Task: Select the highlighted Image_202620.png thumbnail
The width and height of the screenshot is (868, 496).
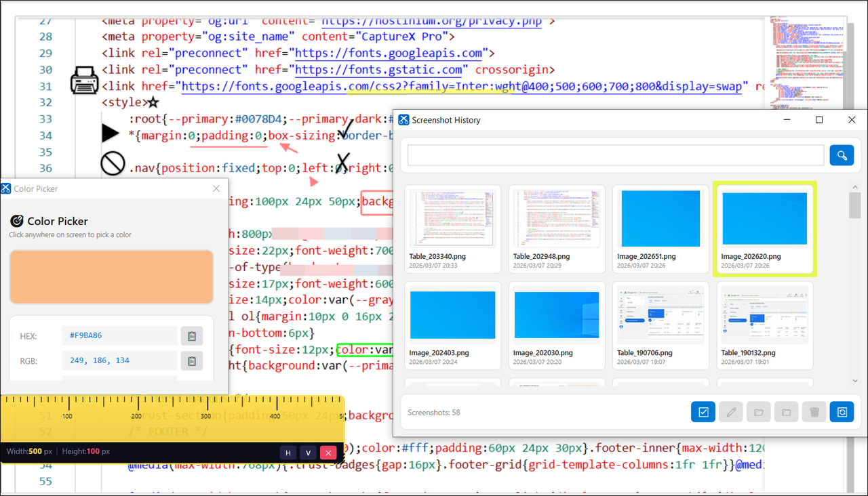Action: pos(764,229)
